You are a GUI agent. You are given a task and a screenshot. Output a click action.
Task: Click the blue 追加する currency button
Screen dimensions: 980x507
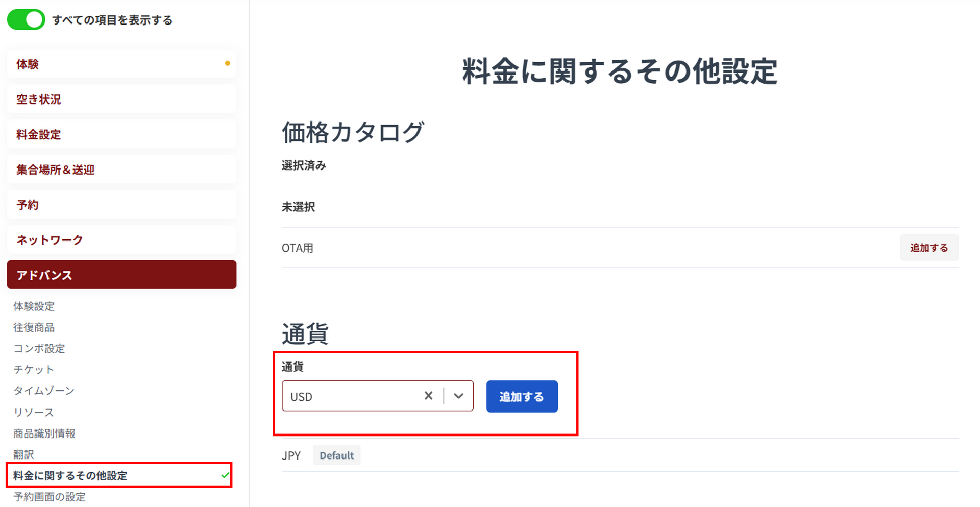coord(522,396)
